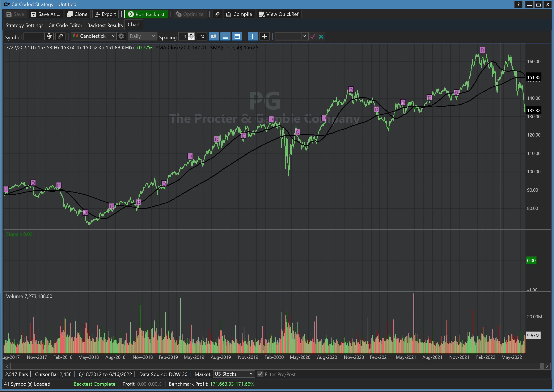Click the 6/18/2012 to 6/16/2022 date range
Viewport: 554px width, 392px height.
tap(105, 374)
